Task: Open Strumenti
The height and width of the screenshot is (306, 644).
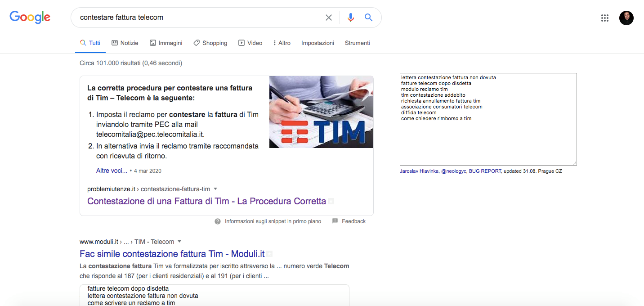Action: click(358, 43)
